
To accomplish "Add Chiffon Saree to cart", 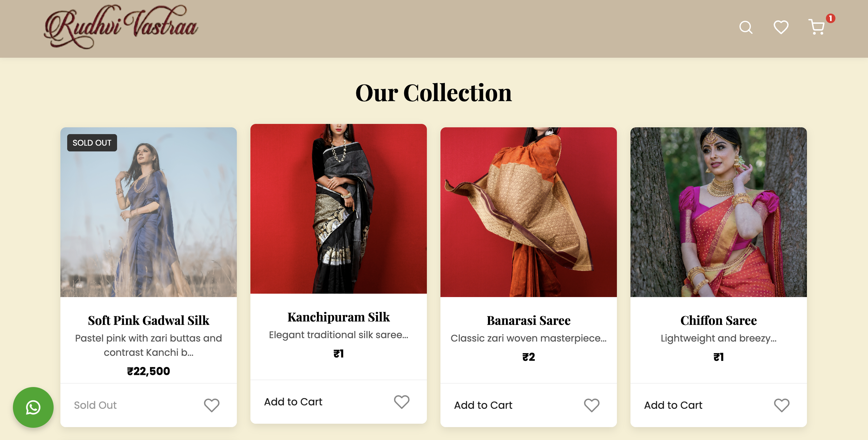I will [x=673, y=405].
